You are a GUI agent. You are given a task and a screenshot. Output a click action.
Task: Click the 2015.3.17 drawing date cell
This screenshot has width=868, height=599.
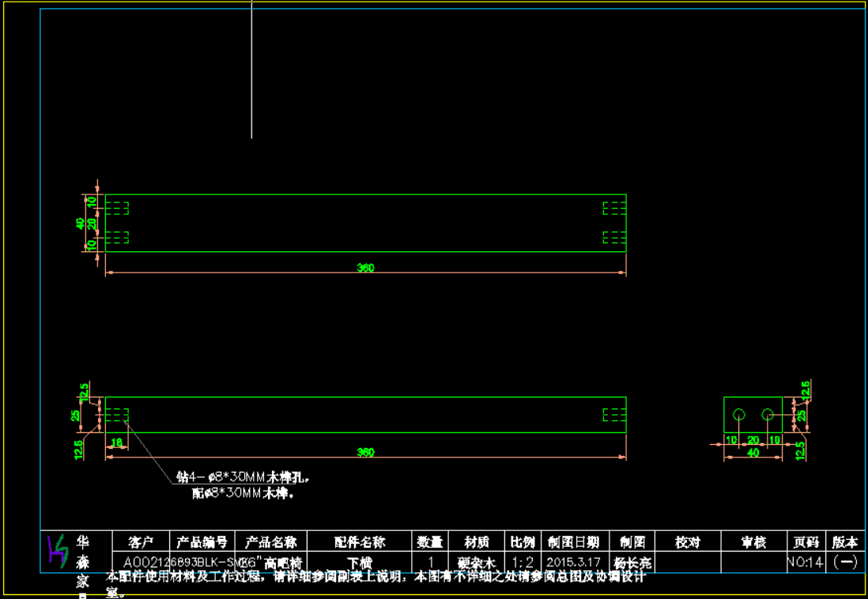pos(573,563)
